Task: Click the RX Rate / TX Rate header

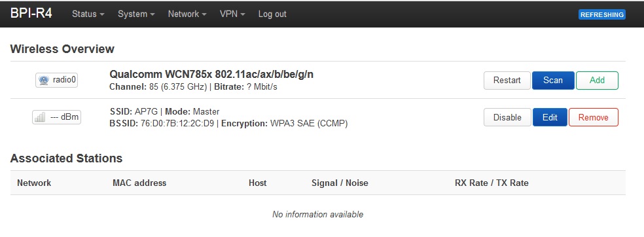Action: (x=492, y=183)
